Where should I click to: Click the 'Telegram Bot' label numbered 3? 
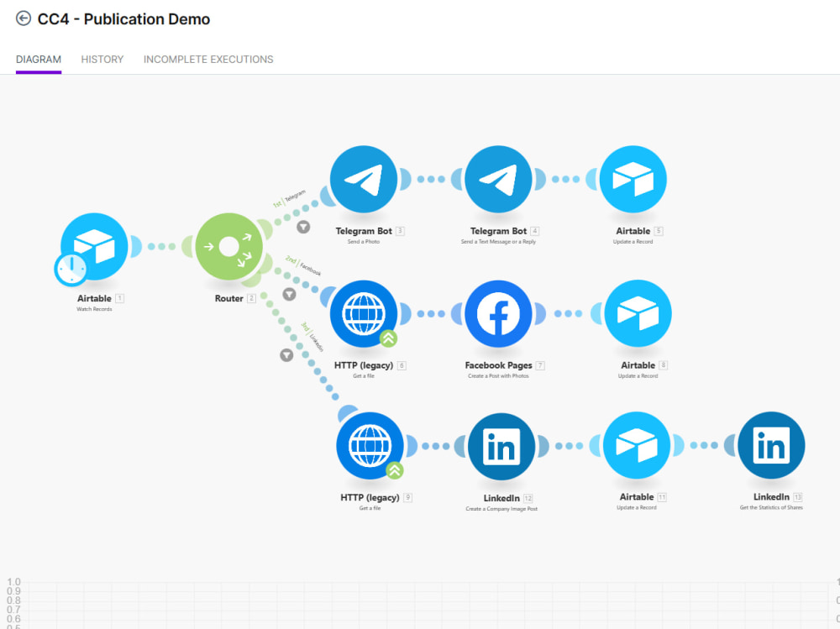tap(364, 231)
